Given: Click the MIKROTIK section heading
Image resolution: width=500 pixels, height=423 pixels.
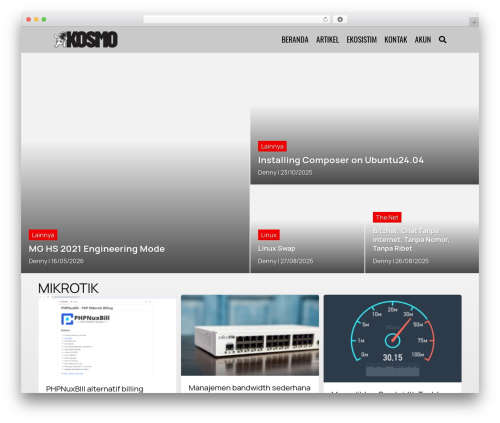Looking at the screenshot, I should point(68,288).
